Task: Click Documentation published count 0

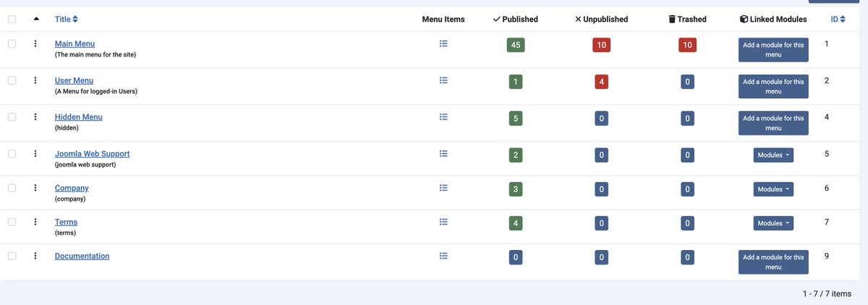Action: 516,257
